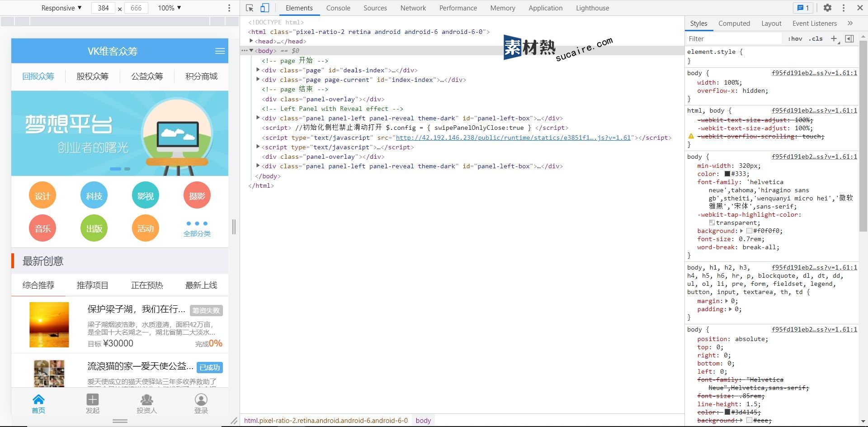Image resolution: width=868 pixels, height=427 pixels.
Task: Tap the 摄影 category circle
Action: click(x=197, y=195)
